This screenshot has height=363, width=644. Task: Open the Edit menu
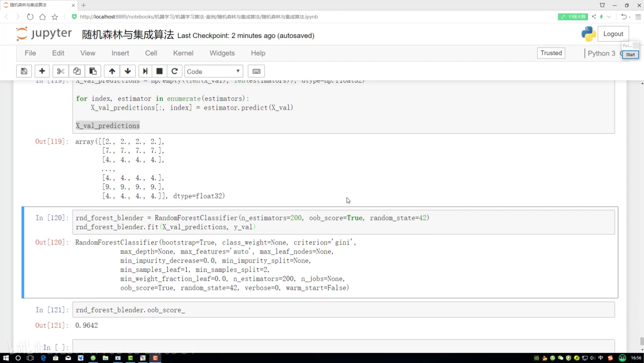pos(58,53)
